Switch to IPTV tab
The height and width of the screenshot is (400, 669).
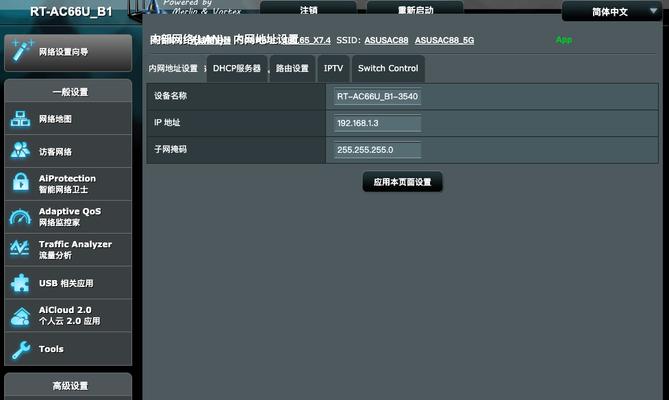333,69
